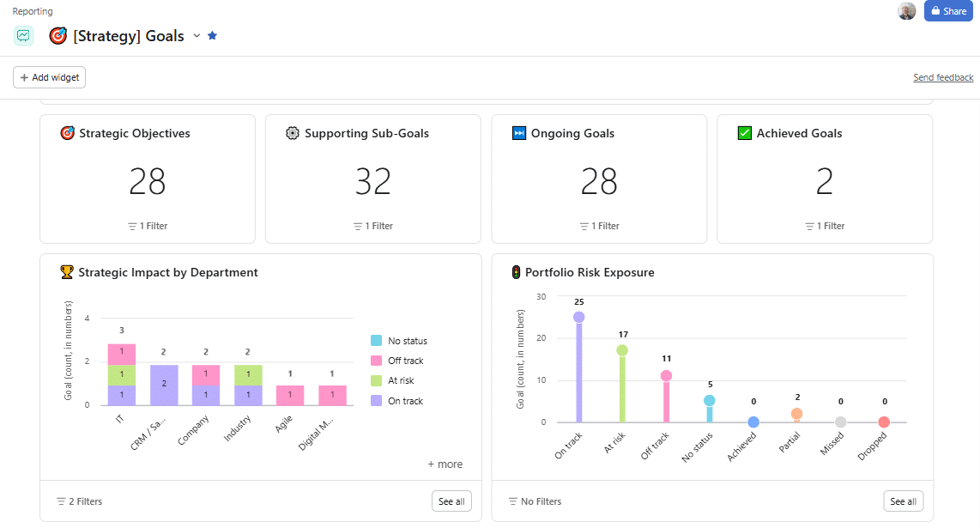Click the Portfolio Risk Exposure title
980x528 pixels.
click(590, 272)
